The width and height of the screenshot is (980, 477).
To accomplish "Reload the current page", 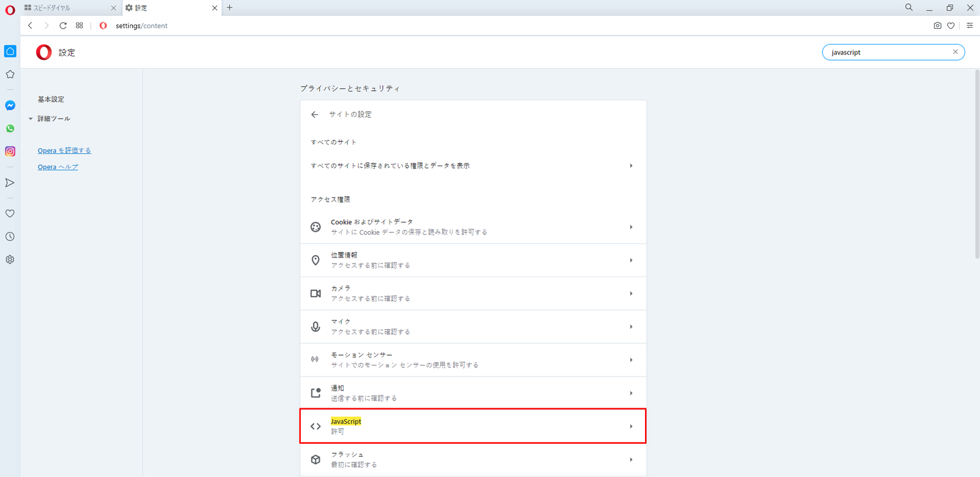I will (x=63, y=26).
